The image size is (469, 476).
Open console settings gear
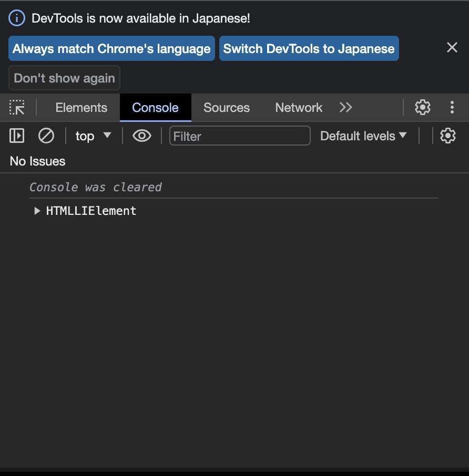point(447,136)
